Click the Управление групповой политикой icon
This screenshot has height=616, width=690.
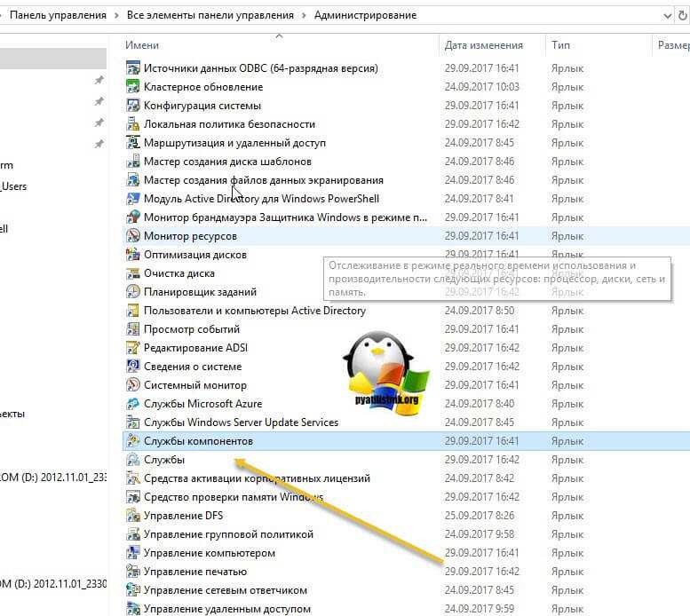133,533
